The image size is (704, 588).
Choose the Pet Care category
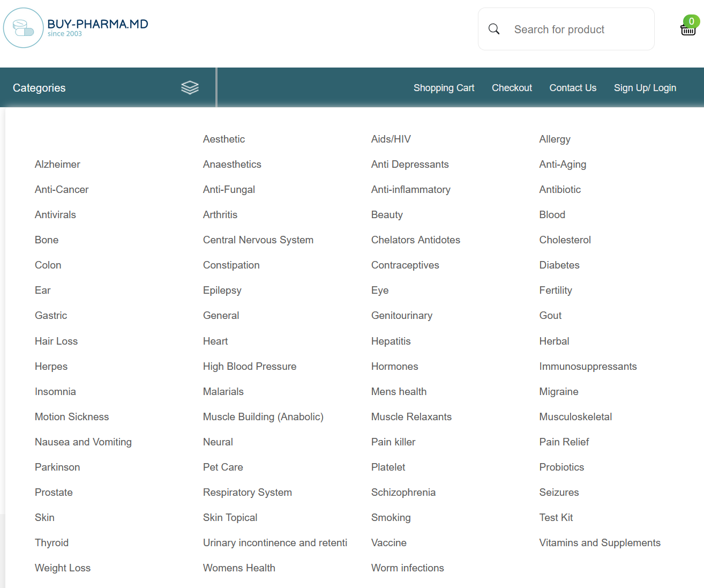tap(223, 467)
